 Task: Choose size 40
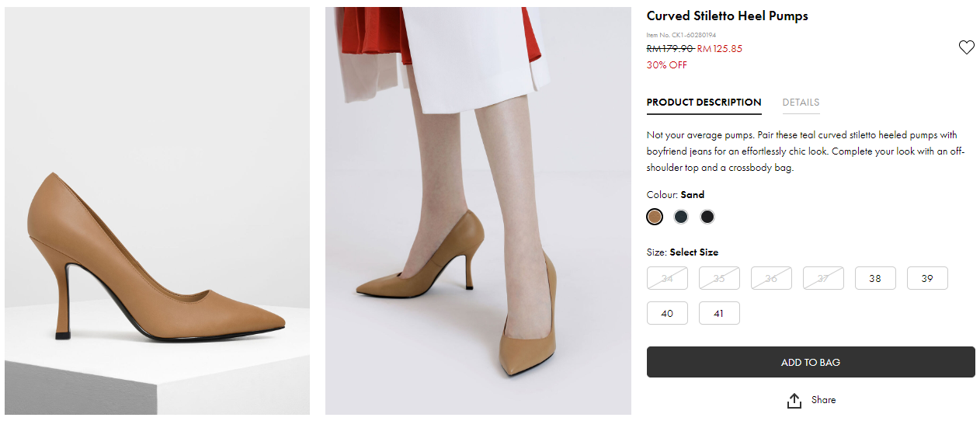tap(667, 313)
